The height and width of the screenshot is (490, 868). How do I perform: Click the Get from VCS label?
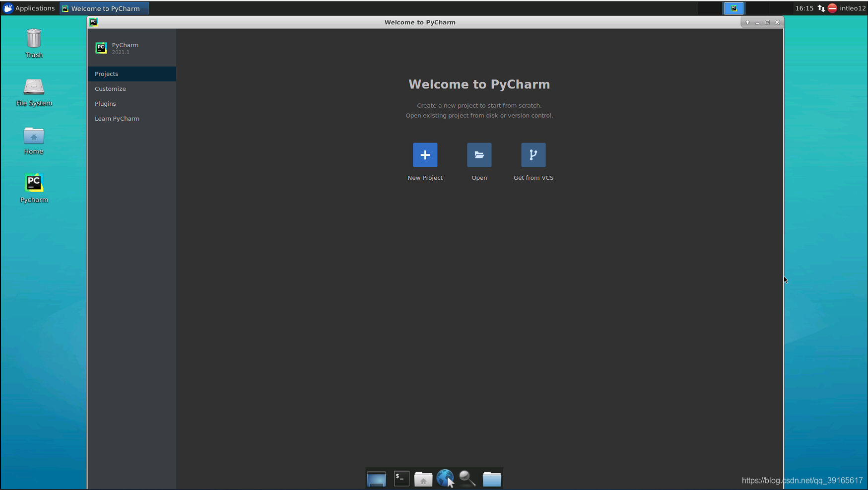(x=533, y=178)
